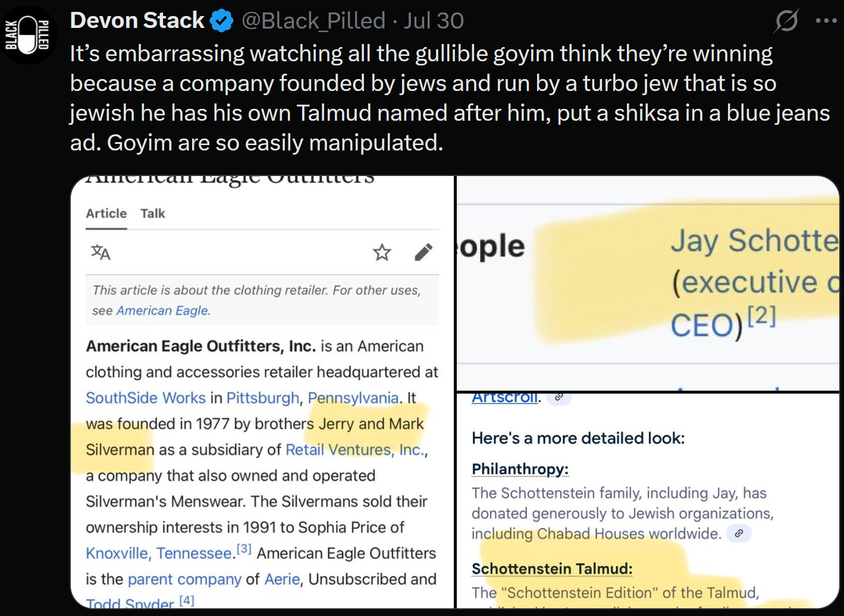Click the link chip next to Artscroll
844x616 pixels.
point(559,397)
